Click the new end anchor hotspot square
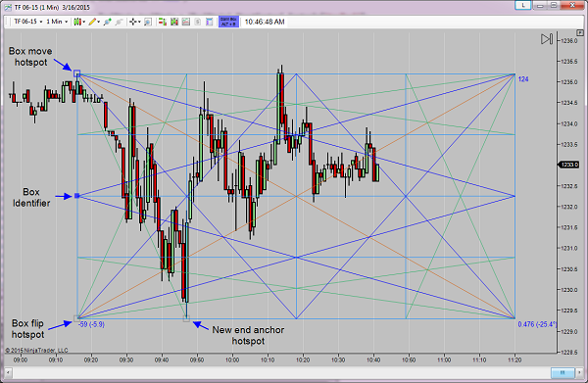This screenshot has width=588, height=383. click(186, 319)
